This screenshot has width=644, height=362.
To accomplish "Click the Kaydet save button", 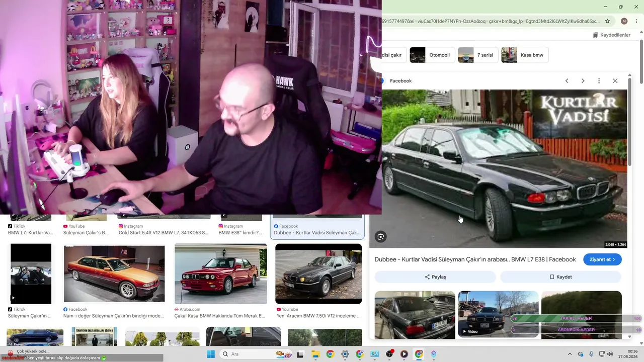I will [x=560, y=277].
